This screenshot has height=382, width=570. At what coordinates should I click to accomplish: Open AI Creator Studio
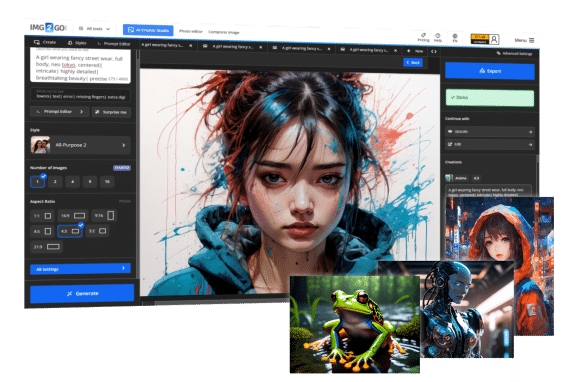click(x=148, y=30)
